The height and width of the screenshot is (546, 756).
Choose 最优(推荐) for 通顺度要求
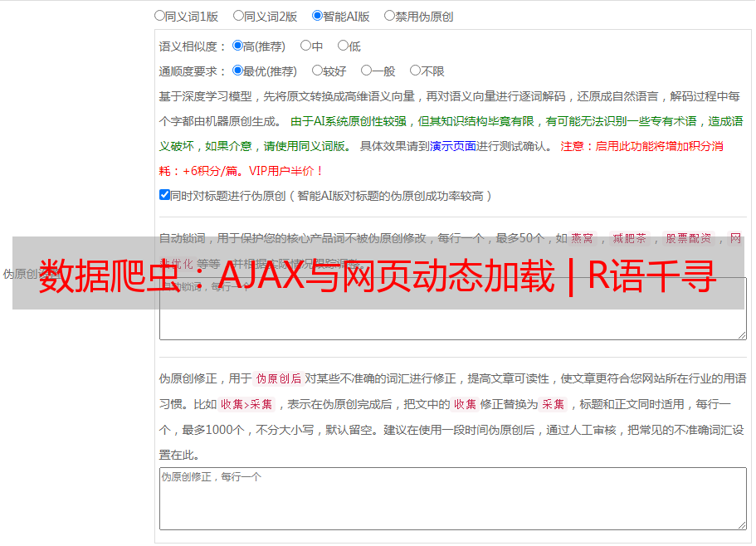(237, 71)
